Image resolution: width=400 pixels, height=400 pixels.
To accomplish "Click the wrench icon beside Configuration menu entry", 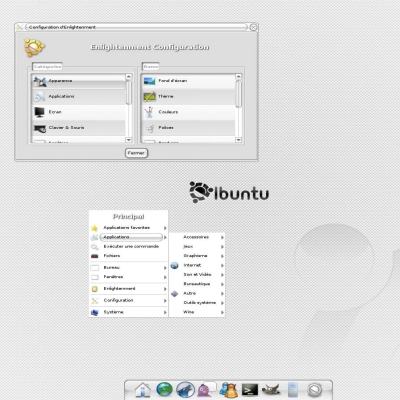I will pos(95,301).
